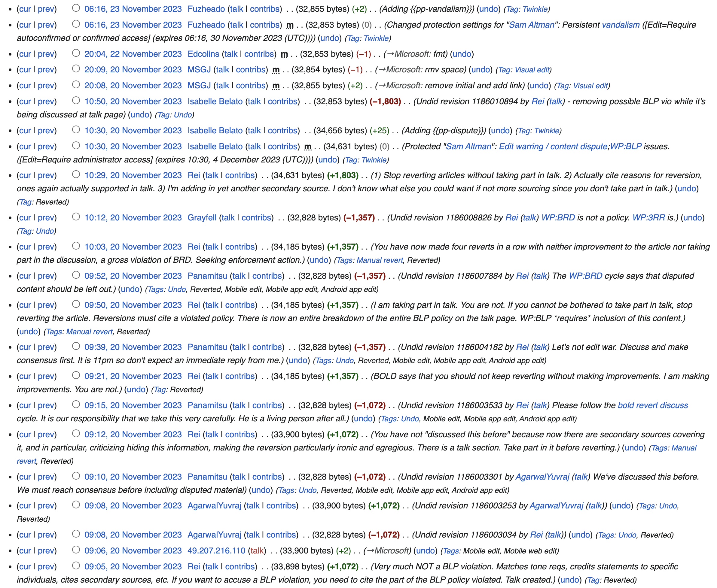Open Grayfell's contribs link
The image size is (717, 588).
click(x=256, y=217)
